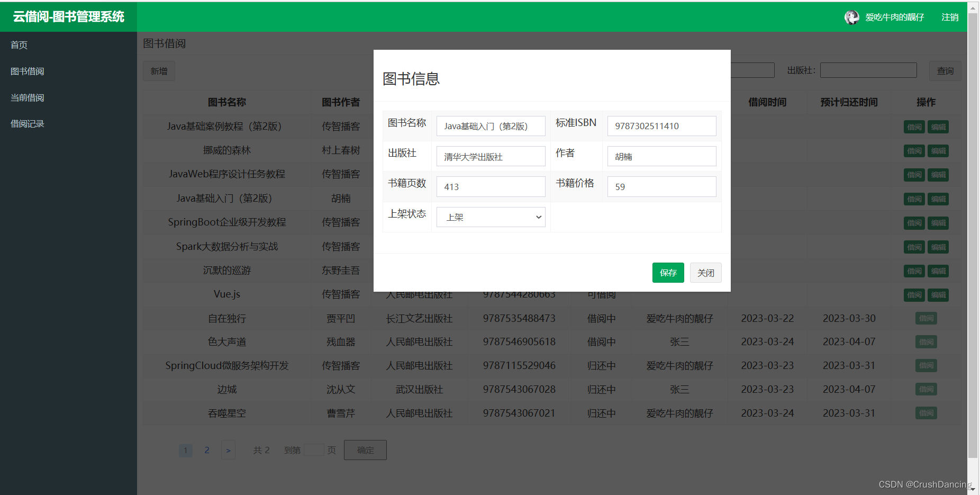Viewport: 980px width, 495px height.
Task: Click 编辑 for Java基础案例教程 row
Action: 938,127
